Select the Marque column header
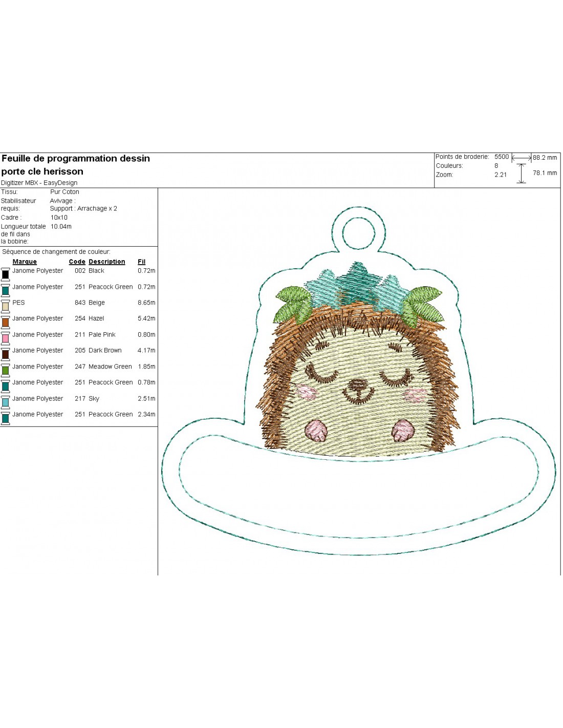 [x=25, y=262]
